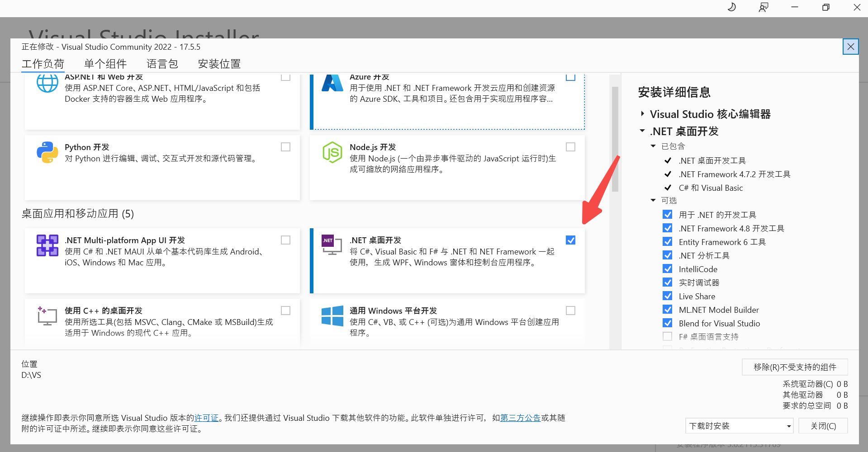
Task: Check the 通用 Windows 平台开发 checkbox
Action: (571, 311)
